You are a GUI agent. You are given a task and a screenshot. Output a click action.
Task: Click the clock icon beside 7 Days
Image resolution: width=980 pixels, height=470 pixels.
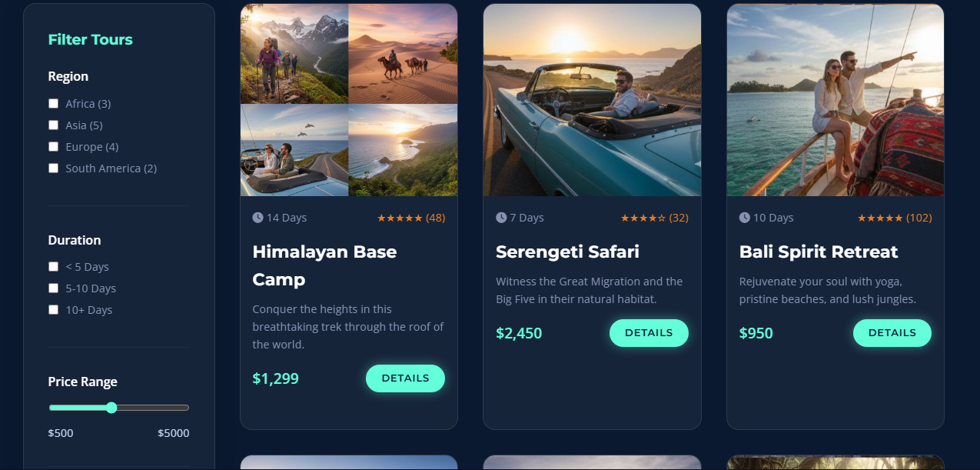click(501, 218)
